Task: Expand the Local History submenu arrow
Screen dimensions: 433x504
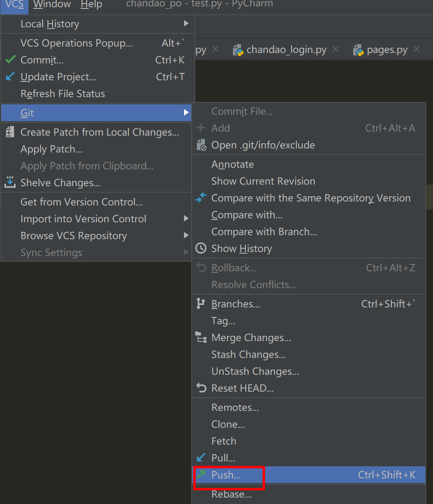Action: click(186, 24)
